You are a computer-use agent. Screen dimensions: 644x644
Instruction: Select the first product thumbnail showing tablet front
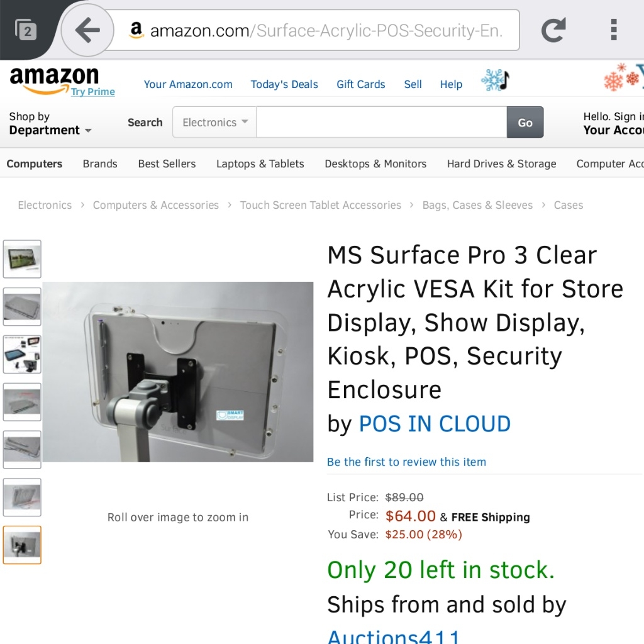tap(22, 259)
